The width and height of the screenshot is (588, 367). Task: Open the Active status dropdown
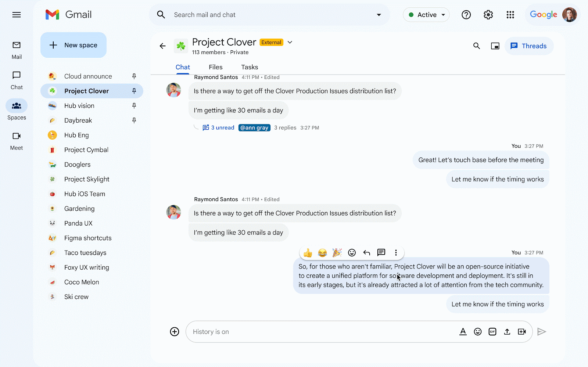click(427, 15)
